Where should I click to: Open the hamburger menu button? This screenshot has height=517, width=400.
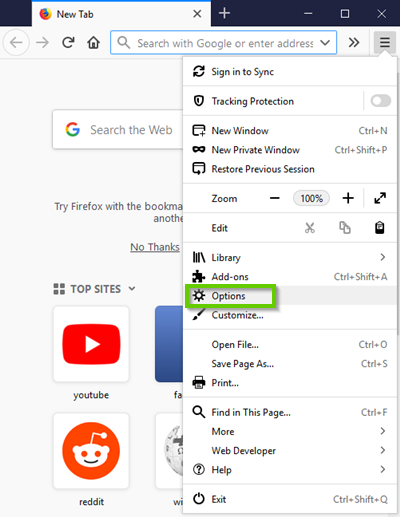coord(385,42)
